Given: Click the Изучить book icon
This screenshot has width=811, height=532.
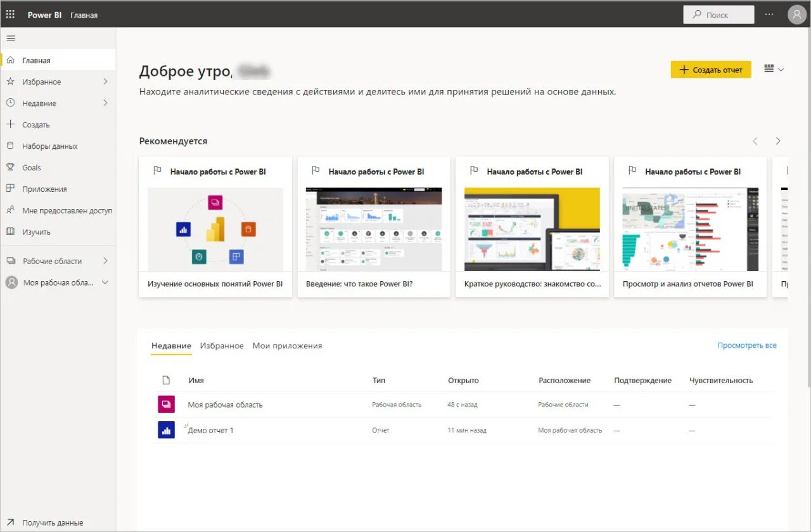Looking at the screenshot, I should (x=10, y=232).
